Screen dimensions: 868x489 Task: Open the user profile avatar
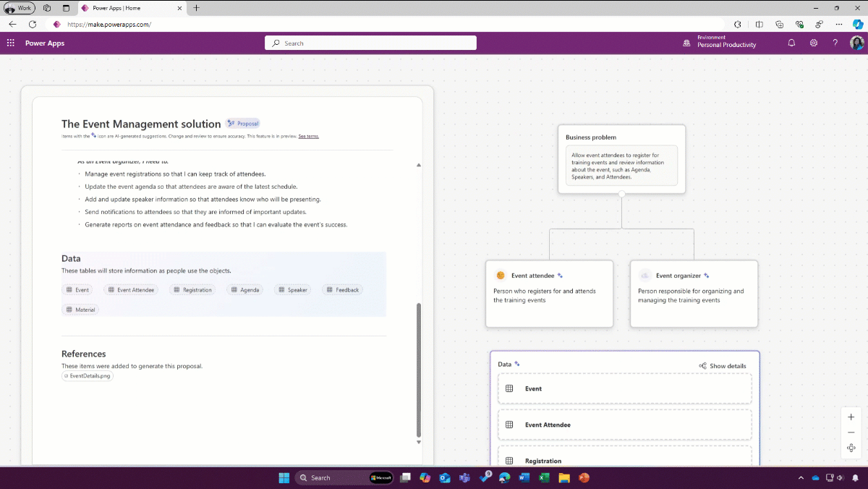(x=856, y=43)
